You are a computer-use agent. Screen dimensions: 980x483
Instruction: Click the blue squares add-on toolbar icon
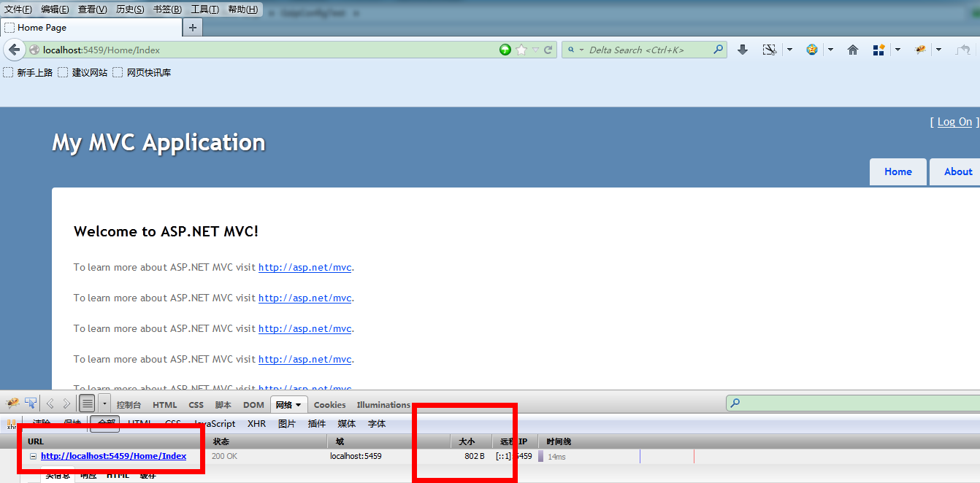(878, 50)
